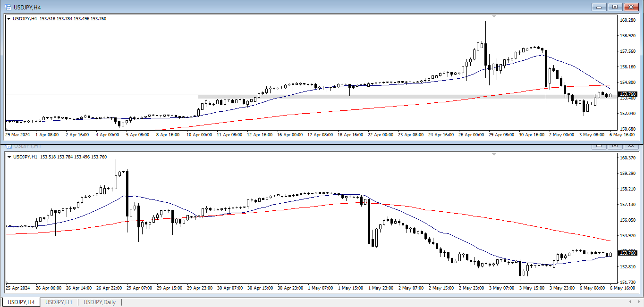Click the 29 Mar 2024 date on H4 time axis
This screenshot has height=307, width=644.
click(x=17, y=134)
